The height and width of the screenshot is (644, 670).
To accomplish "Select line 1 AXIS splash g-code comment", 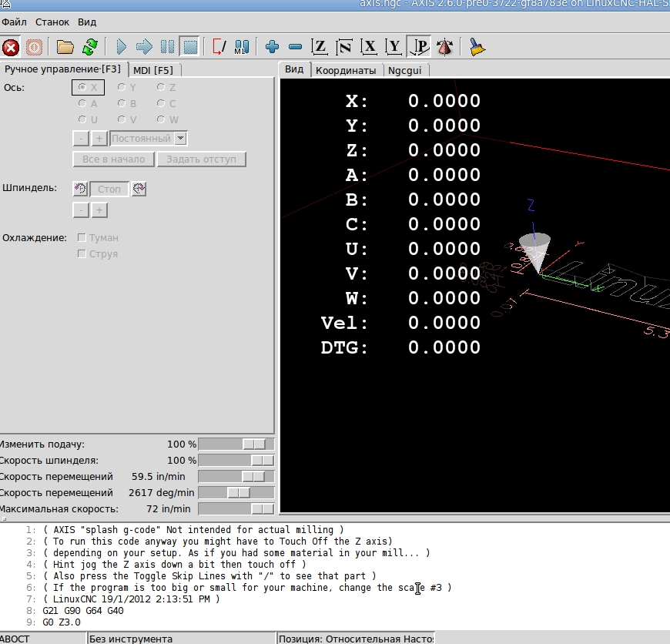I will (193, 530).
